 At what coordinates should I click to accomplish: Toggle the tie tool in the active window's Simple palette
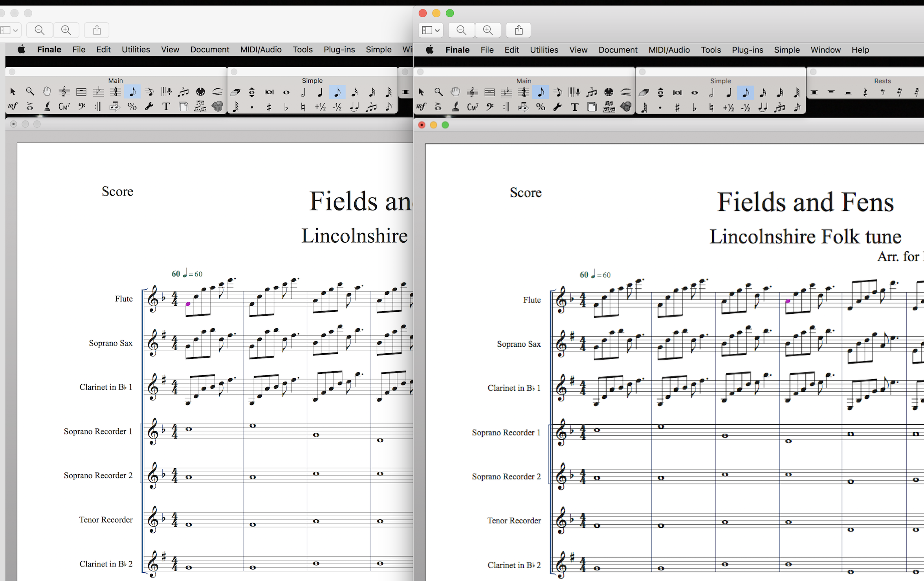763,108
